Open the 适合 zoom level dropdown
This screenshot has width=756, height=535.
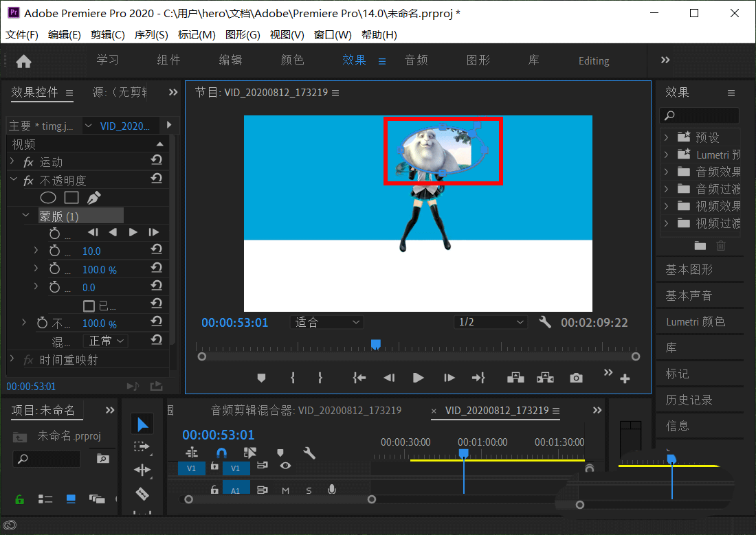(328, 322)
